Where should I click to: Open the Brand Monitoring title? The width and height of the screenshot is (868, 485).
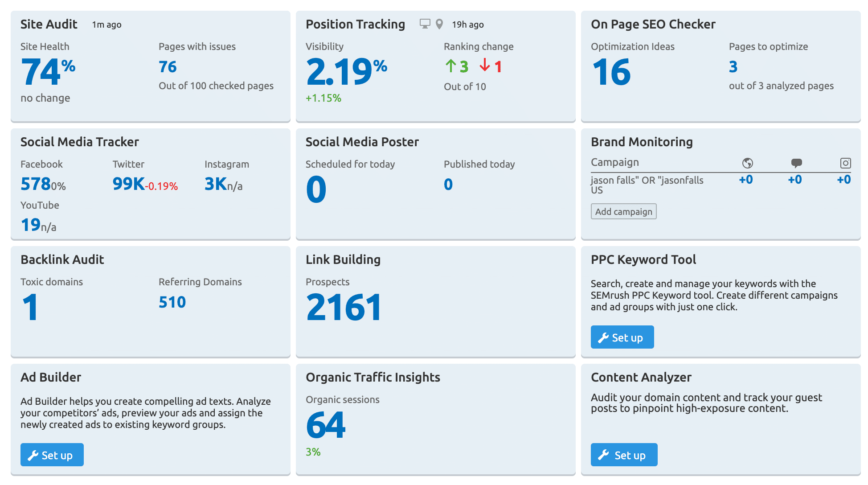coord(642,142)
